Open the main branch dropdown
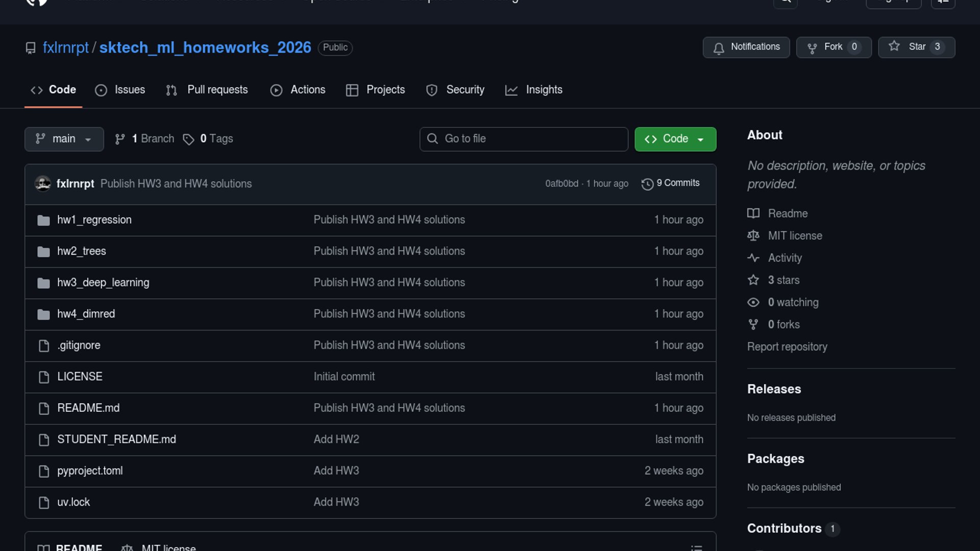This screenshot has height=551, width=980. click(64, 139)
